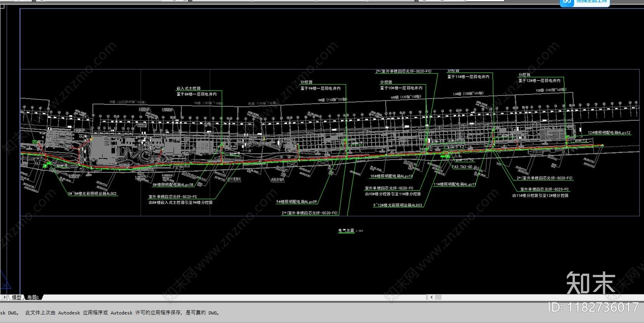
Task: Select text 置于11#楼一层弱电井内
Action: point(469,77)
